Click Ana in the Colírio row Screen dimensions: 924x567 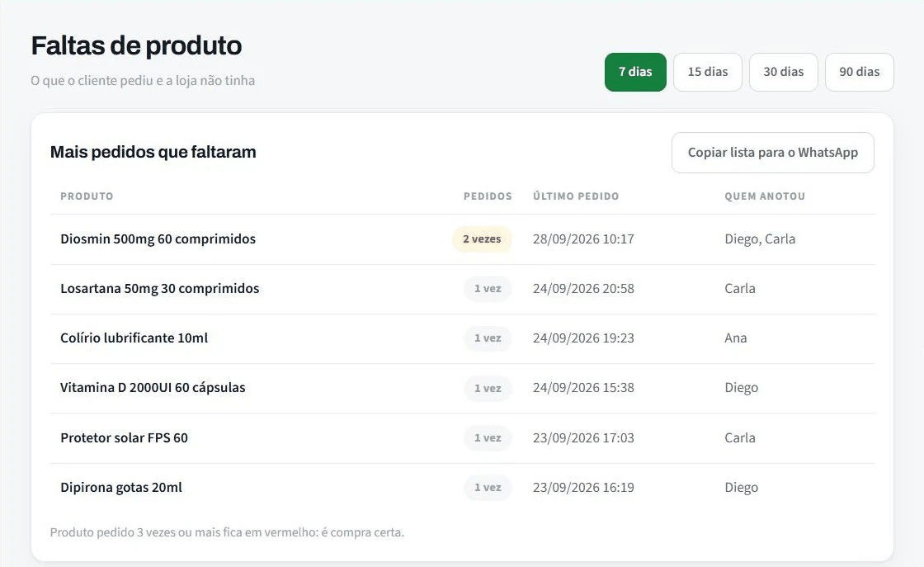735,338
